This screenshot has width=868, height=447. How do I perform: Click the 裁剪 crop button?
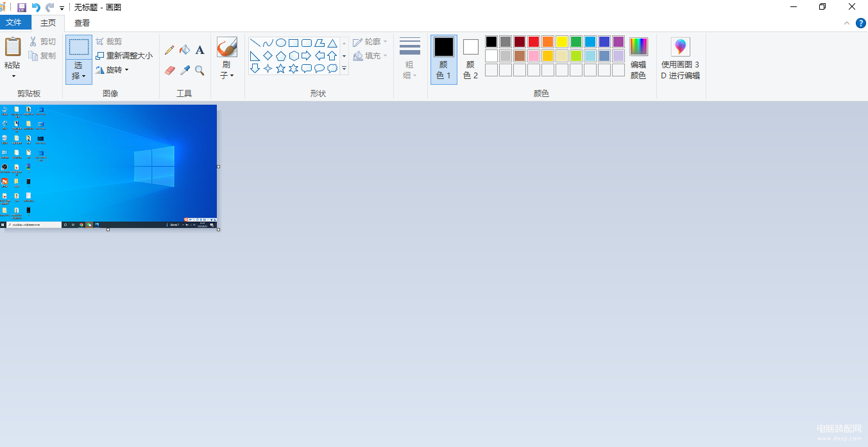click(x=109, y=42)
